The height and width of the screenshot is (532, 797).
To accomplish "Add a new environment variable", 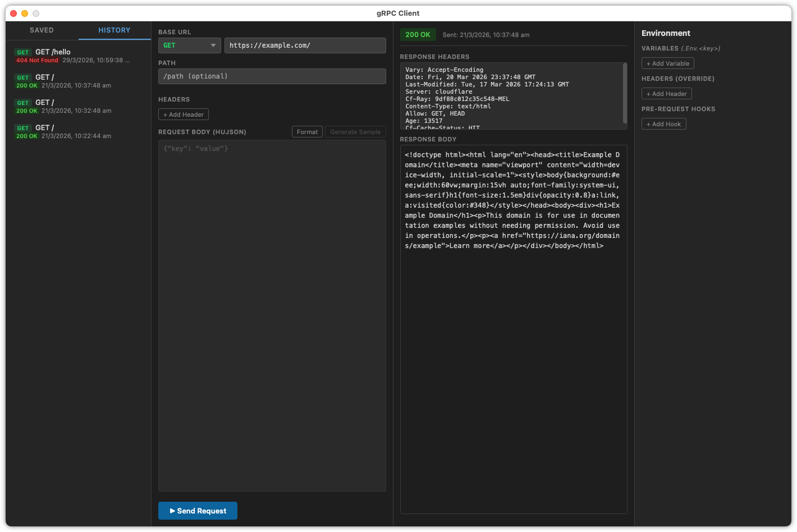I will point(667,63).
